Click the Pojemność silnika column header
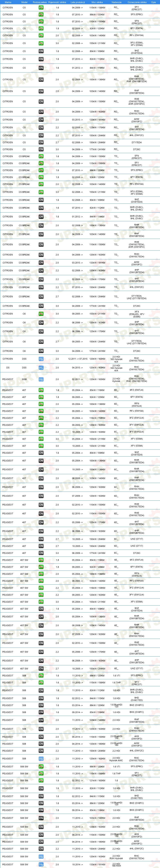160x868 pixels. point(57,2)
